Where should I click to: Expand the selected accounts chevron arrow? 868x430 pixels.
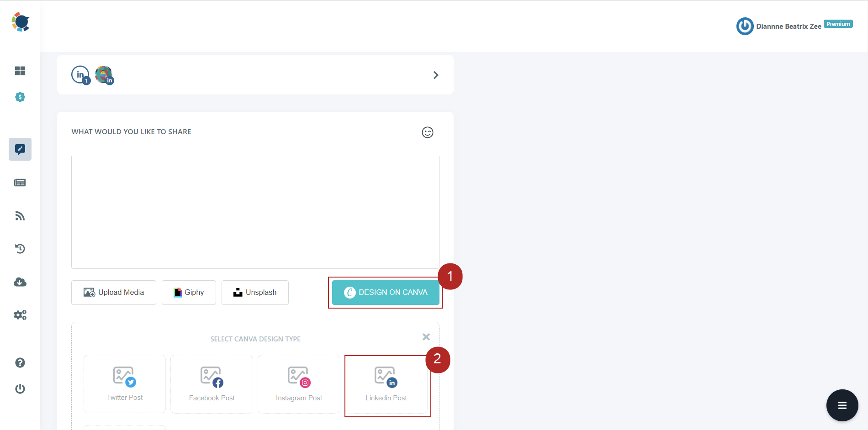point(436,75)
